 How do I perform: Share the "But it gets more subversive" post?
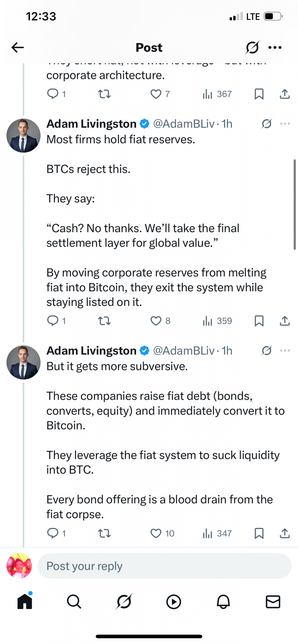285,533
